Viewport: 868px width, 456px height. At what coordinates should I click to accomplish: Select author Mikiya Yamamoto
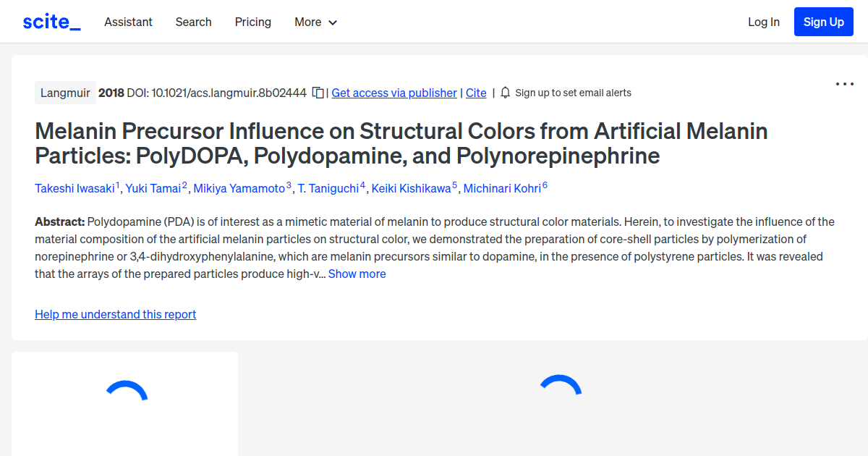click(x=239, y=188)
